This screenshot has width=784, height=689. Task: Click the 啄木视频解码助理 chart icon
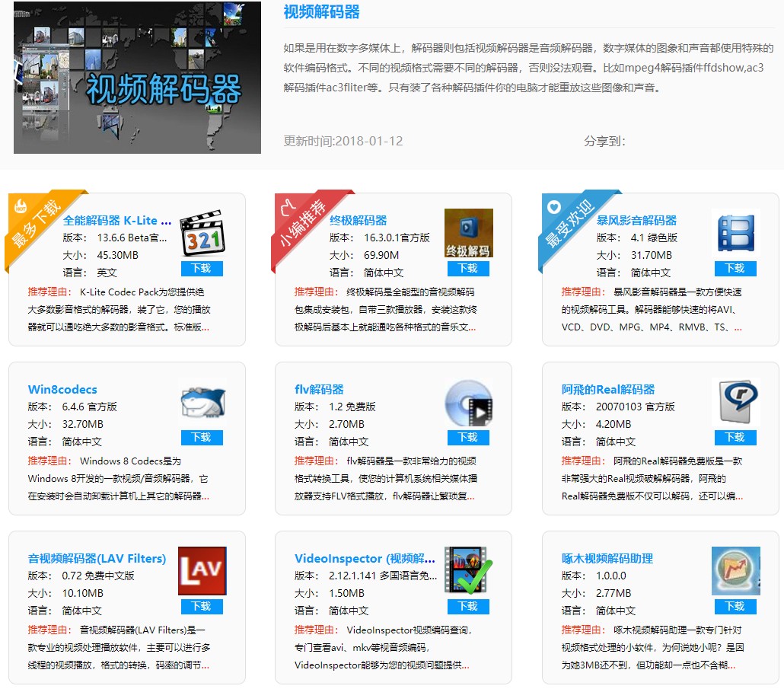coord(735,571)
